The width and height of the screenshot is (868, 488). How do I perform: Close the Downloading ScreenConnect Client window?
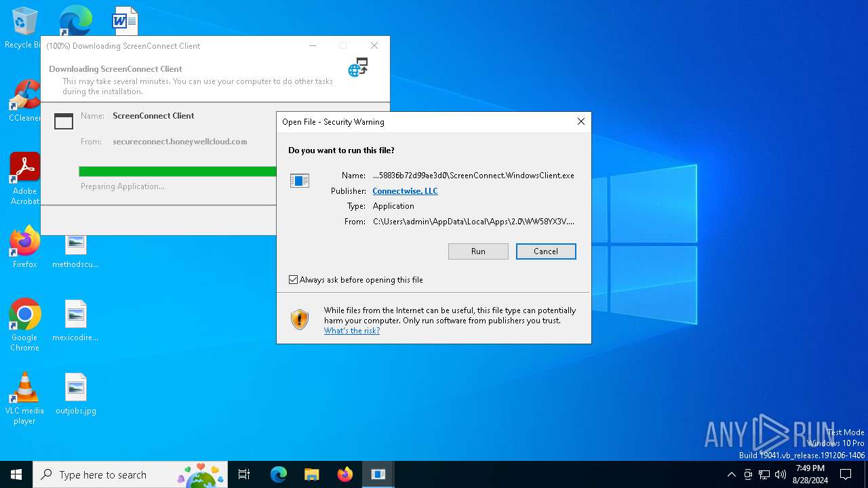(x=374, y=46)
